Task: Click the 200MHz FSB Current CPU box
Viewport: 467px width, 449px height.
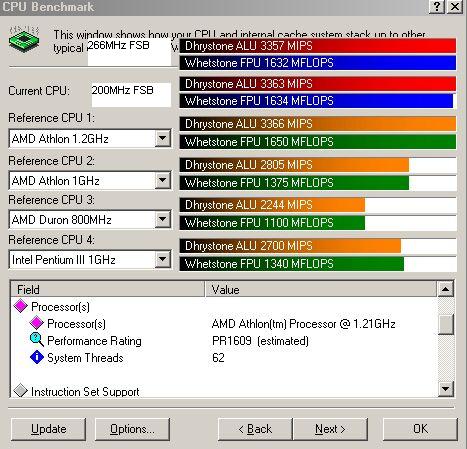Action: tap(131, 95)
